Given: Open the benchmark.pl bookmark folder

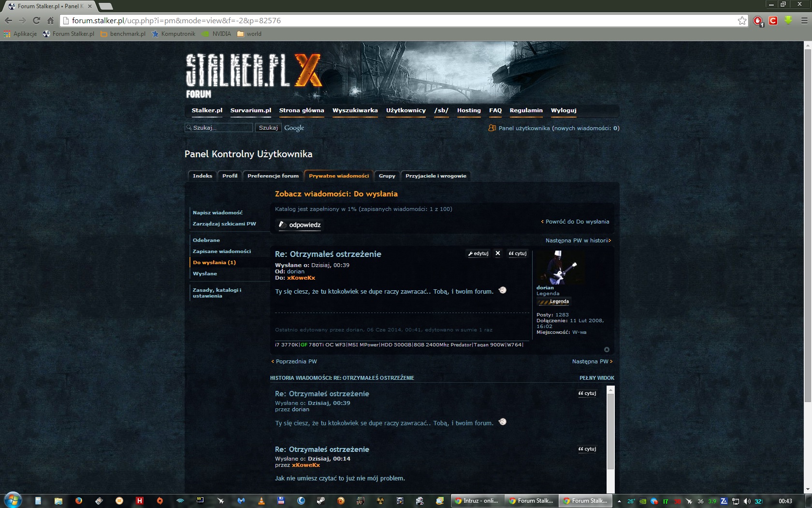Looking at the screenshot, I should click(123, 34).
